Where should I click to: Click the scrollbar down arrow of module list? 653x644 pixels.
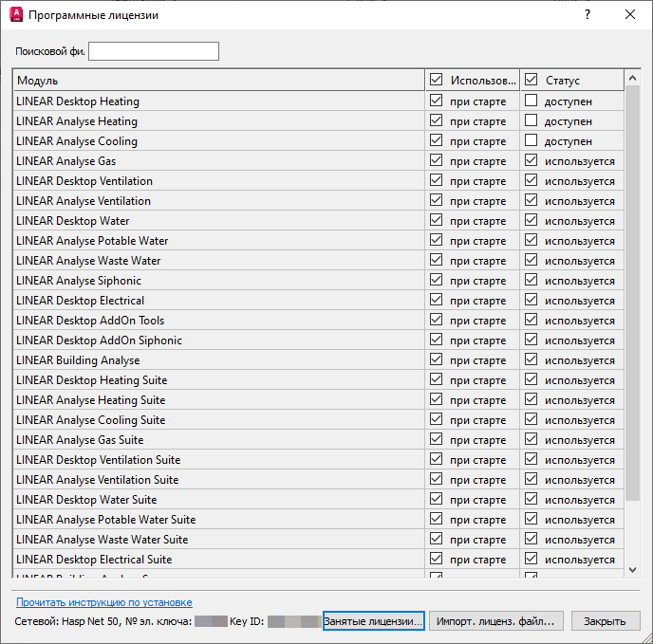click(632, 569)
